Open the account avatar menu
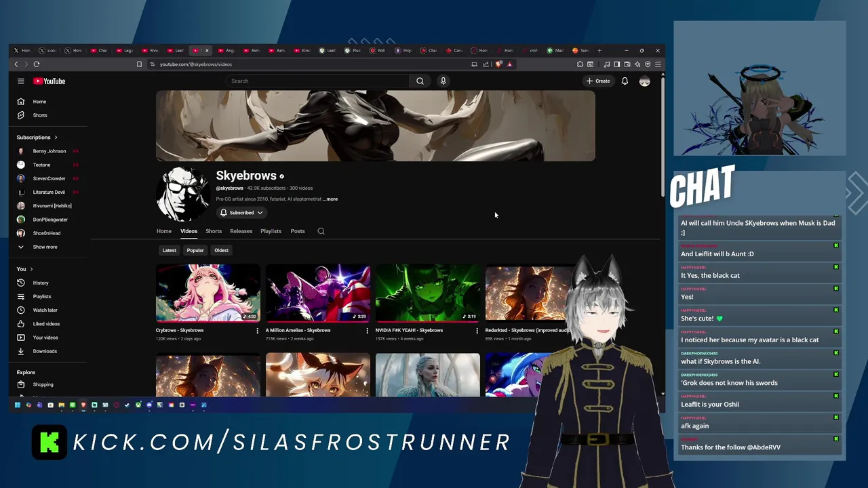The height and width of the screenshot is (488, 868). (644, 81)
